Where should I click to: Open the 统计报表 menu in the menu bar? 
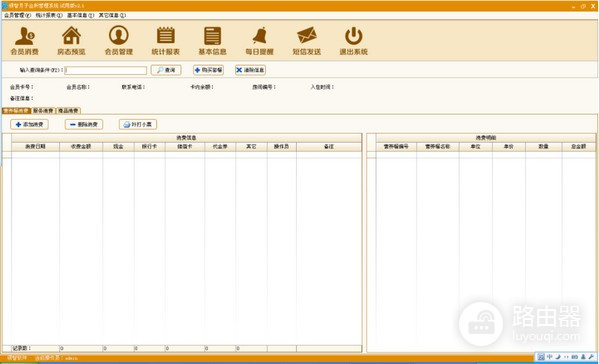coord(49,15)
